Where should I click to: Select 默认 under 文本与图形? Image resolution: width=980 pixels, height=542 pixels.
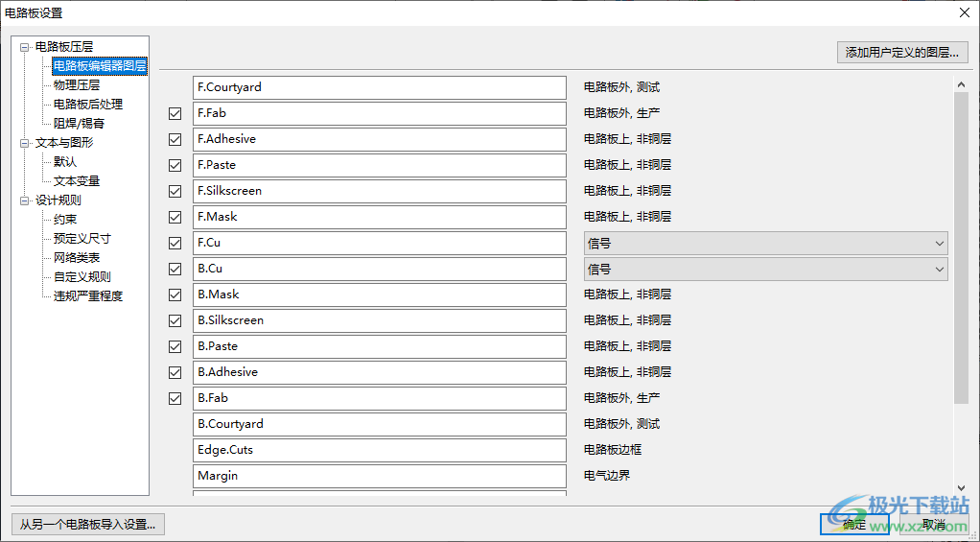pyautogui.click(x=65, y=162)
